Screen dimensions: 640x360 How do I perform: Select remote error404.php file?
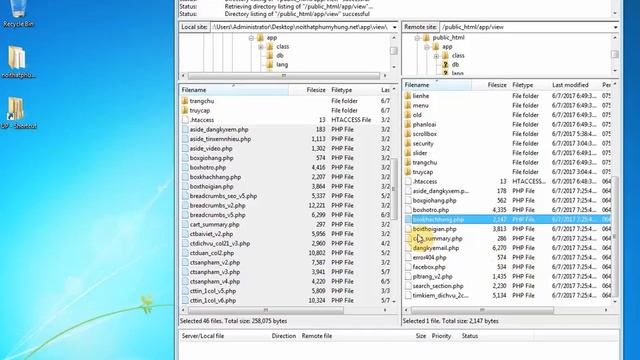[429, 258]
